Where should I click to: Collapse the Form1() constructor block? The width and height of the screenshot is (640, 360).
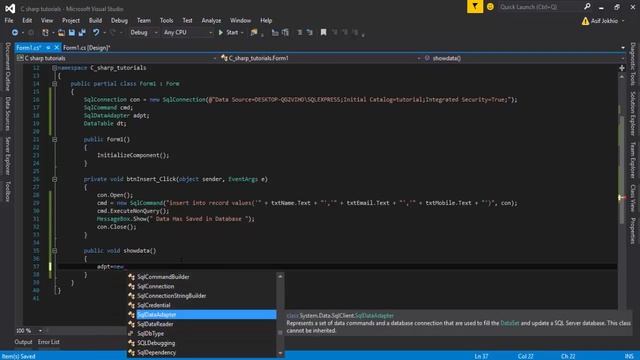[x=54, y=140]
